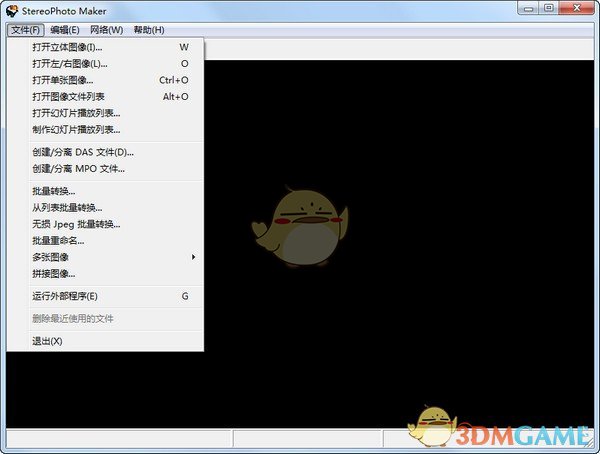Choose 拼接图像 in the menu
Image resolution: width=600 pixels, height=454 pixels.
(x=54, y=273)
